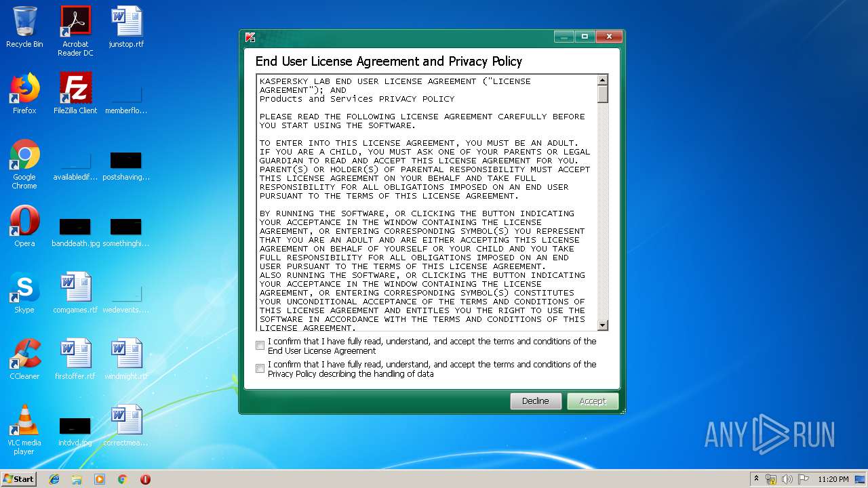The width and height of the screenshot is (868, 488).
Task: Select somethinghi... desktop file
Action: click(x=126, y=232)
